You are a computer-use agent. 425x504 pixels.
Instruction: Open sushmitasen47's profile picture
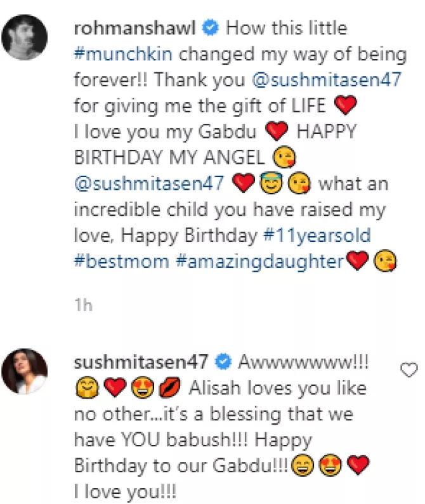(25, 371)
